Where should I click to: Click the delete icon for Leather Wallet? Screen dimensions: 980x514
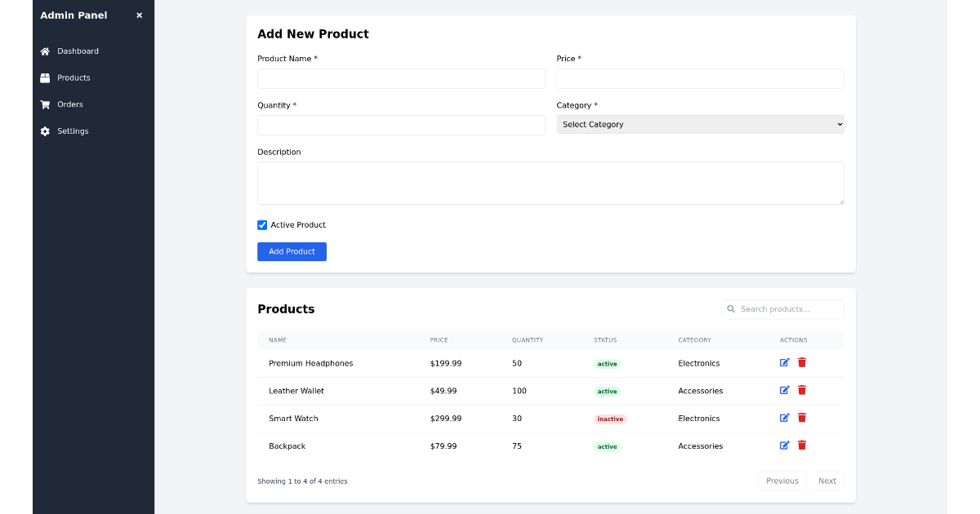[x=802, y=390]
